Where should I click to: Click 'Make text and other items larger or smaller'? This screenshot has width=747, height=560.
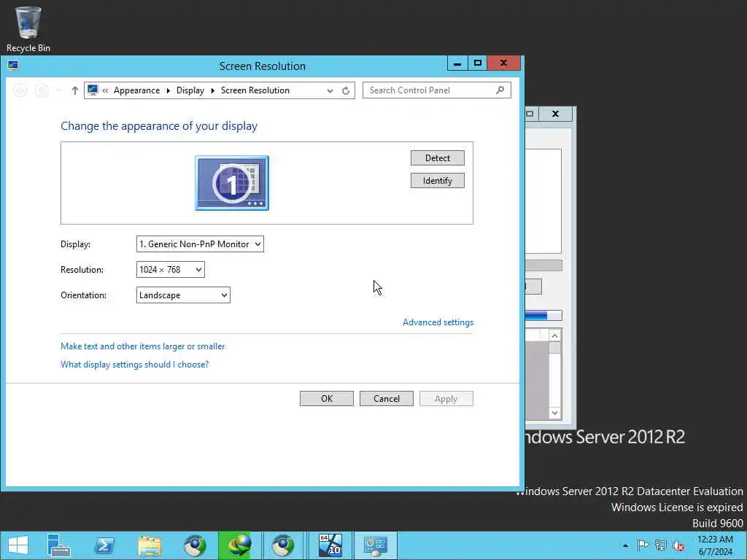142,346
